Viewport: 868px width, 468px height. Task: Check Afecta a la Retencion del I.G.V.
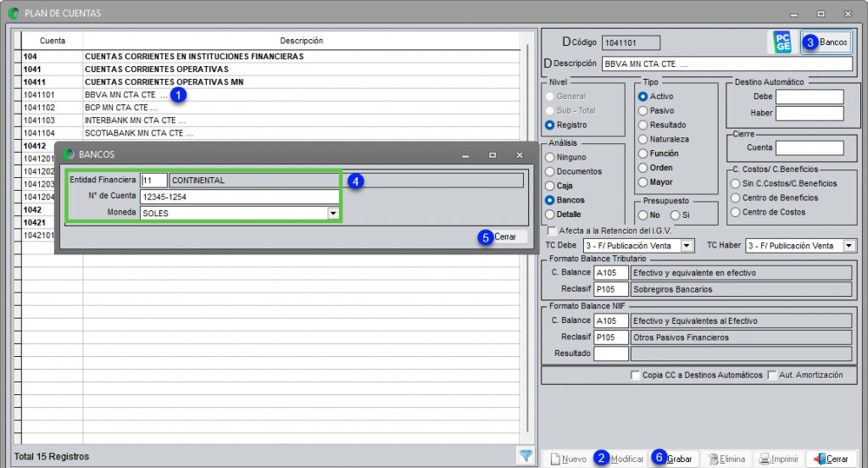(x=552, y=231)
